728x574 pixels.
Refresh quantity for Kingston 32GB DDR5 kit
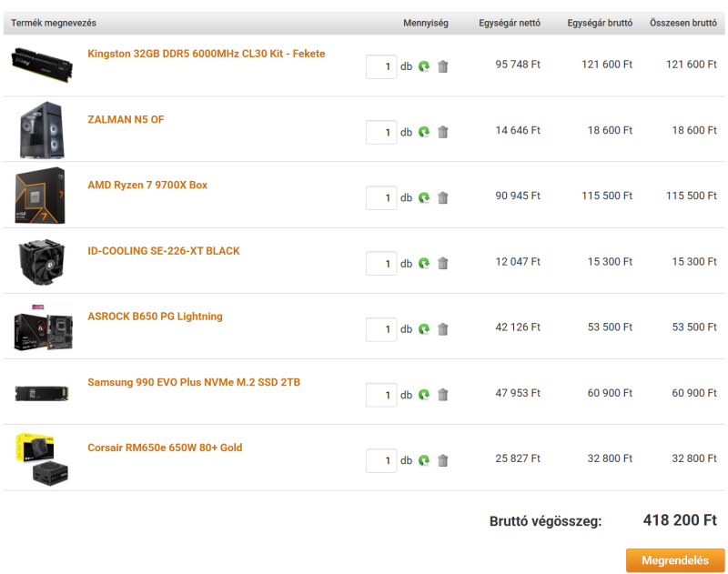424,66
